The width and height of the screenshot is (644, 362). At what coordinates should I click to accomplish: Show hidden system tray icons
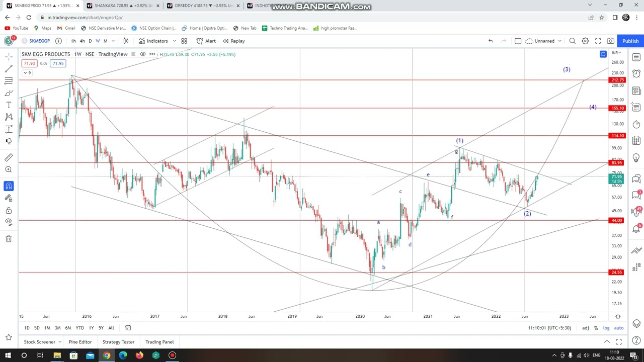tap(554, 355)
